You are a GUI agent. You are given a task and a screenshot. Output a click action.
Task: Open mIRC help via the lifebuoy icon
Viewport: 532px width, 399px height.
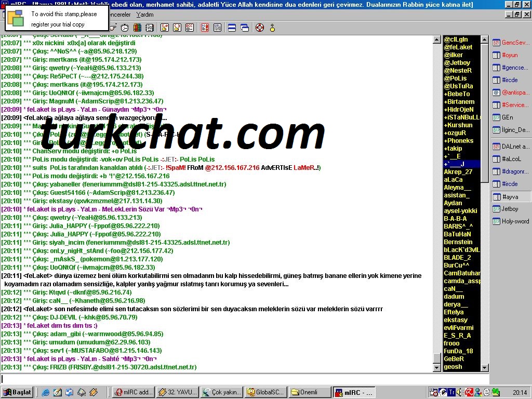click(x=260, y=28)
